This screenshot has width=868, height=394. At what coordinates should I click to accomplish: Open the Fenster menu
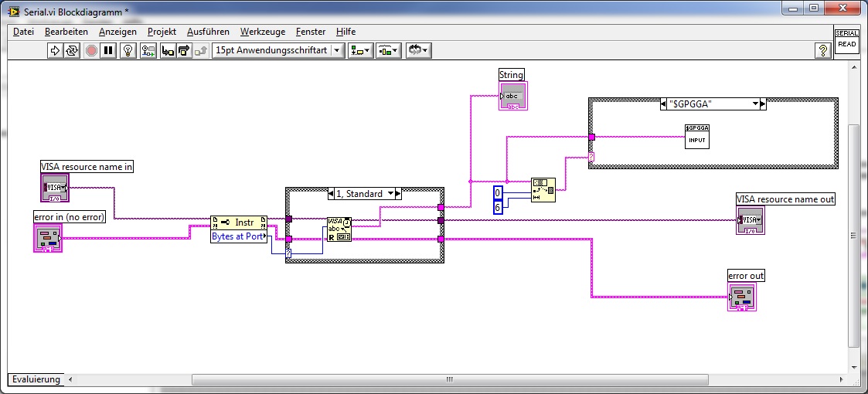click(311, 32)
